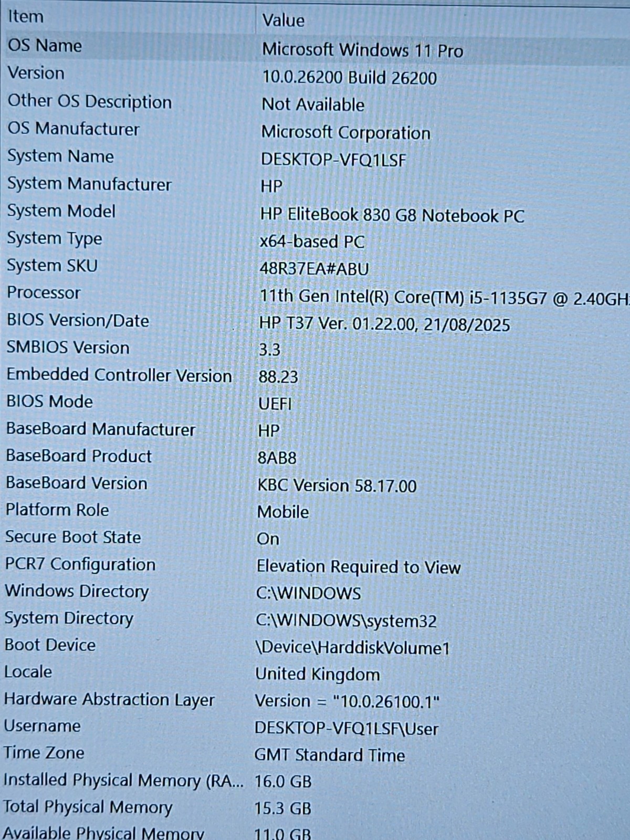Select the Platform Role row label
The width and height of the screenshot is (630, 840).
(x=57, y=510)
